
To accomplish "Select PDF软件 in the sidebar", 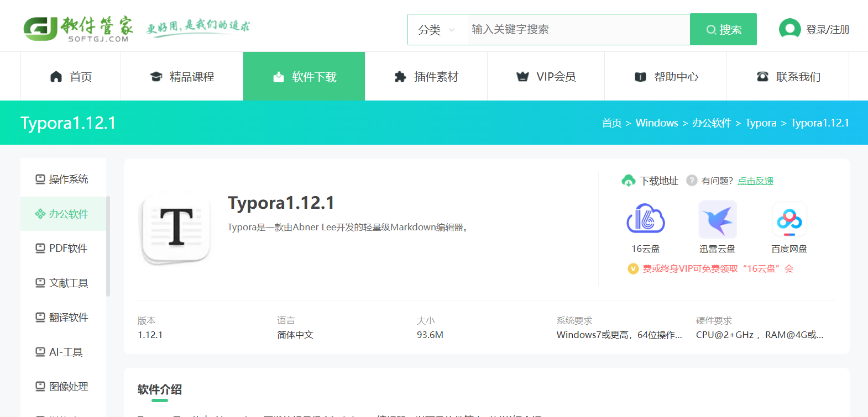I will pyautogui.click(x=63, y=249).
